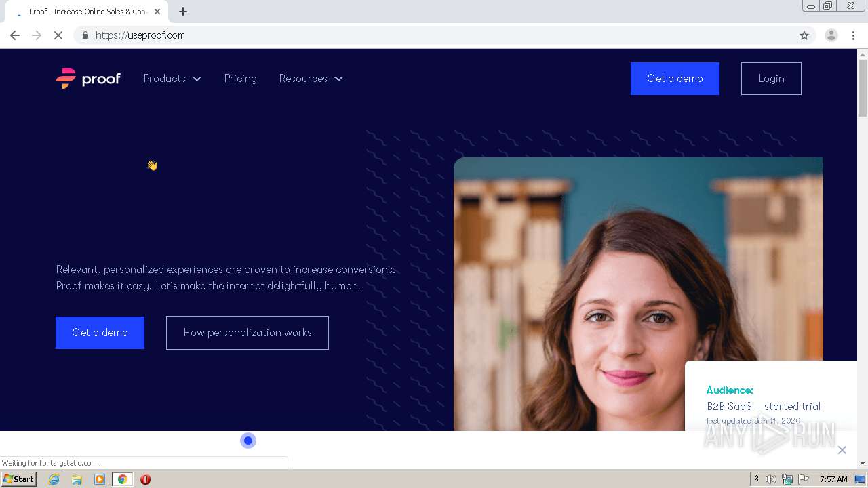Viewport: 868px width, 488px height.
Task: Open Action Center flag icon
Action: (804, 479)
